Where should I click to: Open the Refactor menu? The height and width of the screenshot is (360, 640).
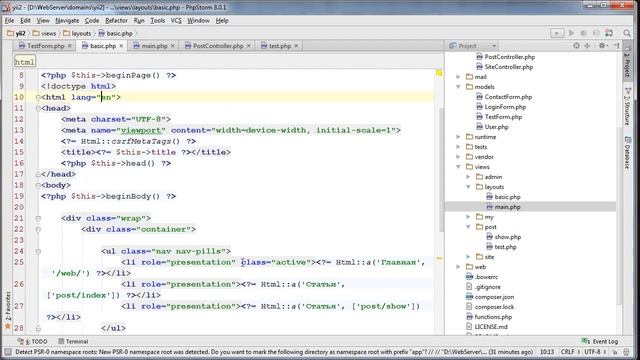[x=116, y=20]
